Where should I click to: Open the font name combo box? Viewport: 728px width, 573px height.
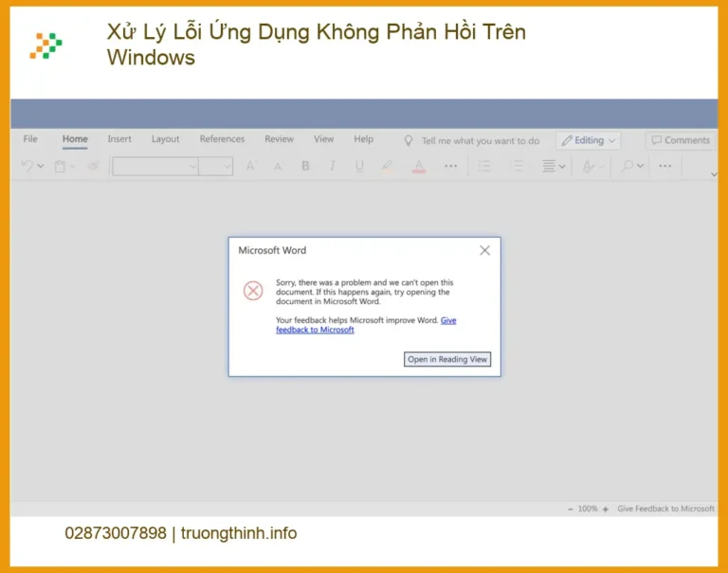[155, 166]
